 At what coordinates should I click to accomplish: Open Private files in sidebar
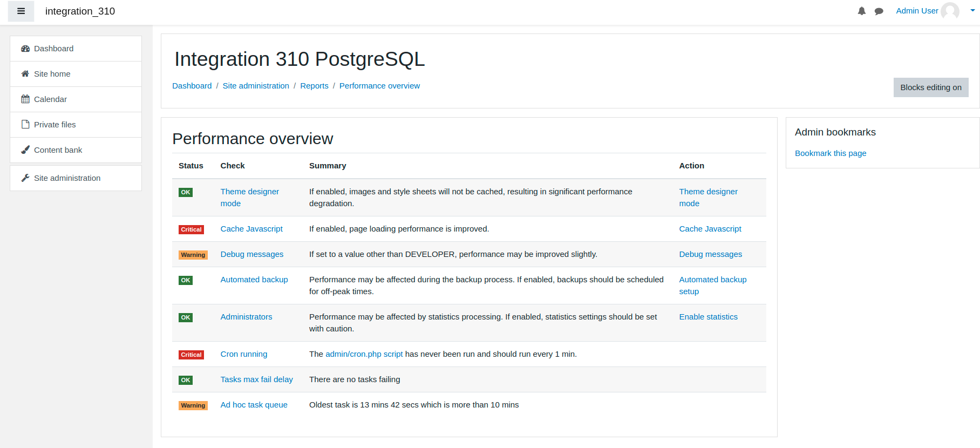point(76,125)
